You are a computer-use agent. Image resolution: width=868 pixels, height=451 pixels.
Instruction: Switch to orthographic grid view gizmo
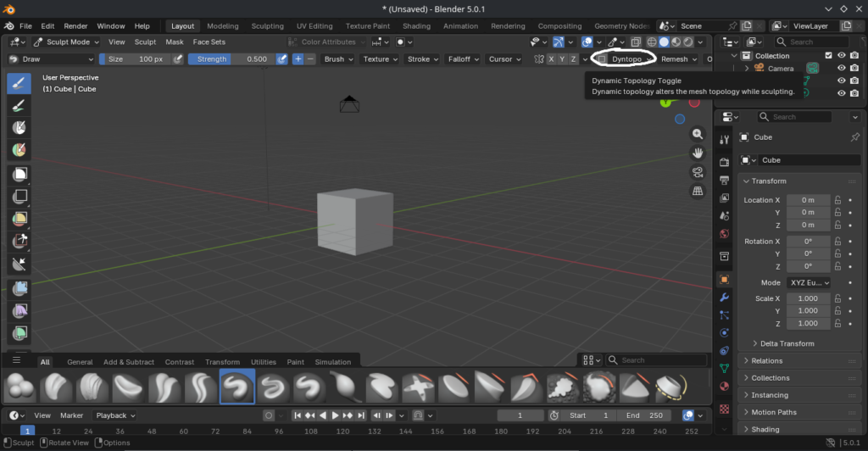coord(698,192)
